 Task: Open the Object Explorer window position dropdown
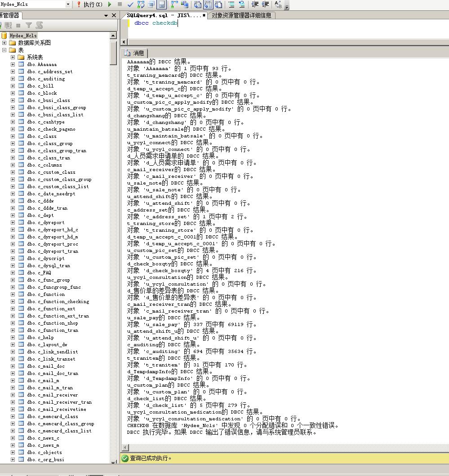pos(106,15)
